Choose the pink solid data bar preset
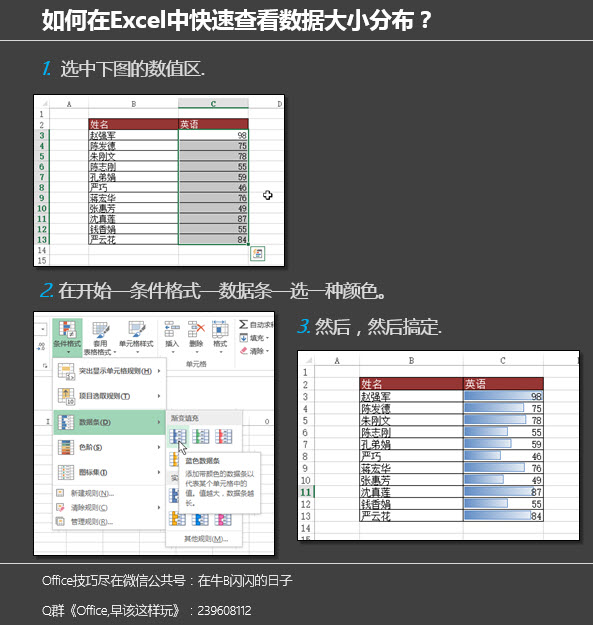The image size is (593, 625). coord(223,519)
